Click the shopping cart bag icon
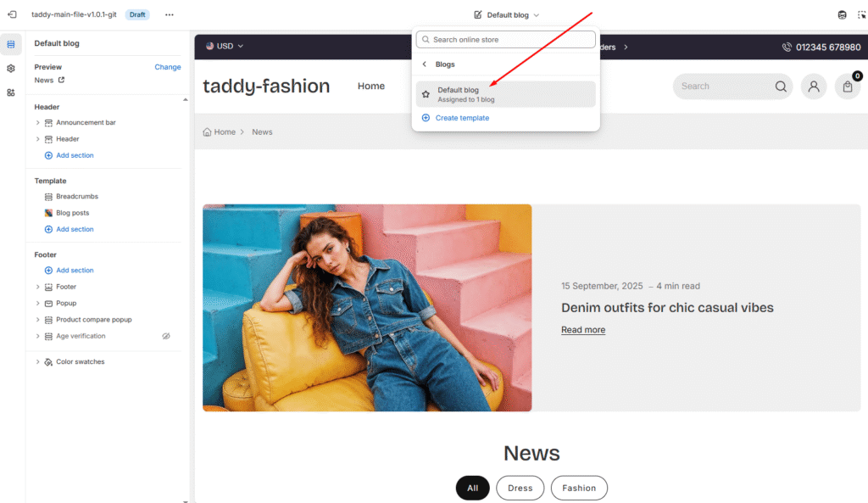The image size is (868, 503). (847, 87)
